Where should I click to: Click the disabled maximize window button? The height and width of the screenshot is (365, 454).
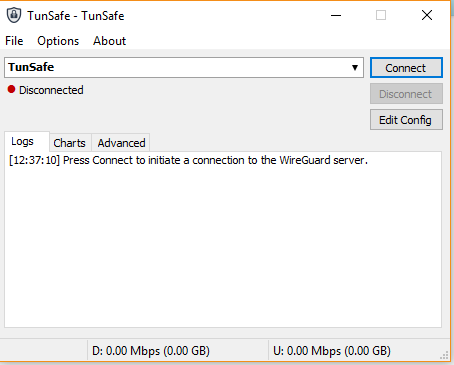click(381, 15)
